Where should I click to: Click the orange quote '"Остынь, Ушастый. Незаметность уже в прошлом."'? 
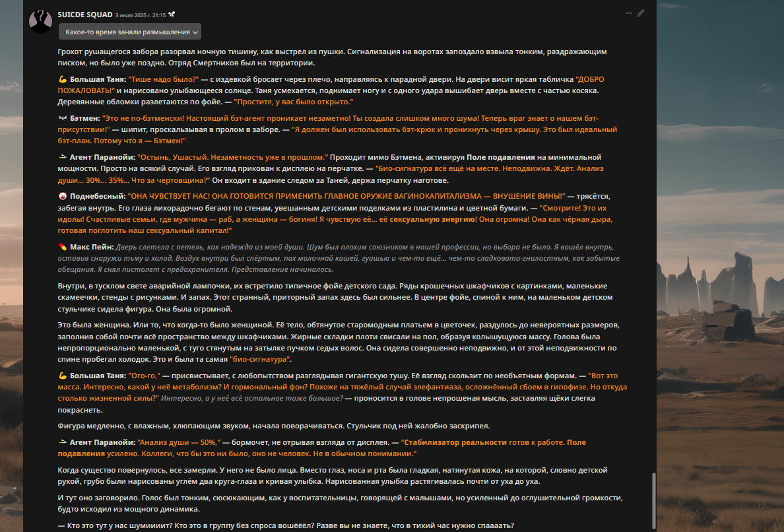[232, 158]
